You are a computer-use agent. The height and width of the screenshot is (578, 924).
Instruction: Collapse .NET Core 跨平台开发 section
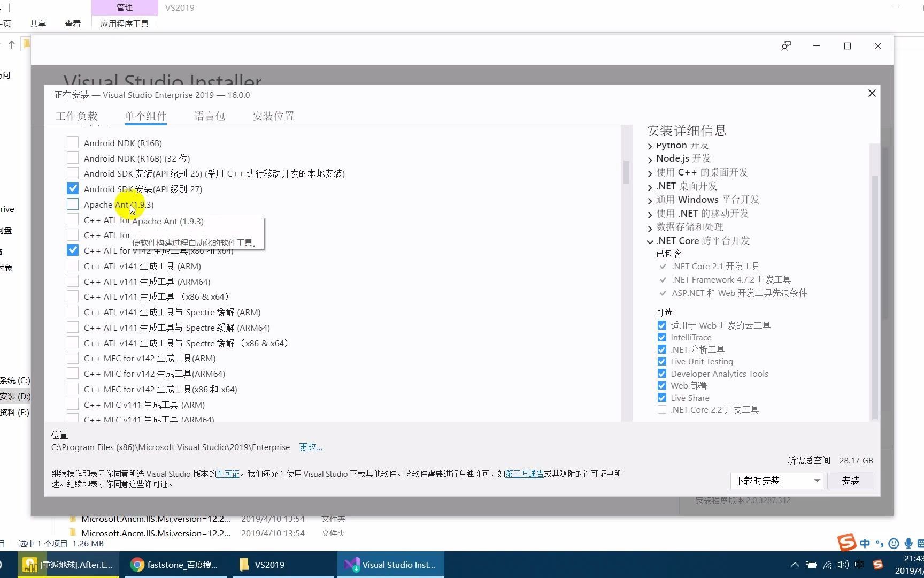pyautogui.click(x=650, y=241)
